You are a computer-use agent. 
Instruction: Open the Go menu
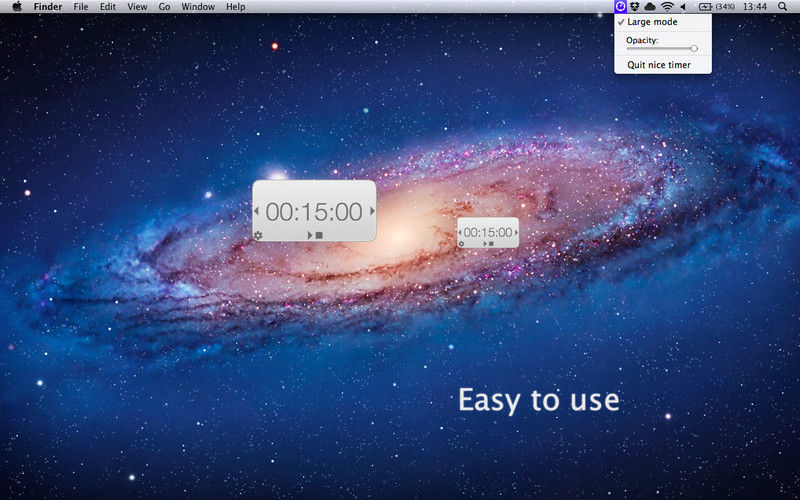pyautogui.click(x=164, y=7)
